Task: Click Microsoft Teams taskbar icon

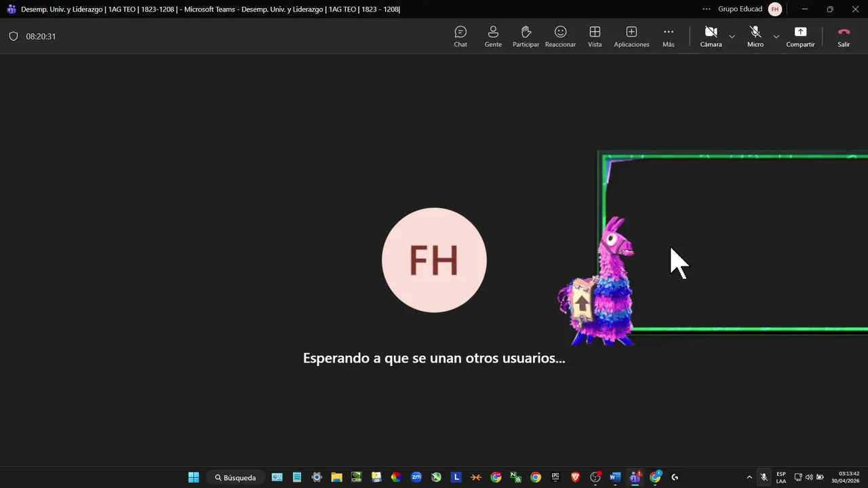Action: click(x=635, y=477)
